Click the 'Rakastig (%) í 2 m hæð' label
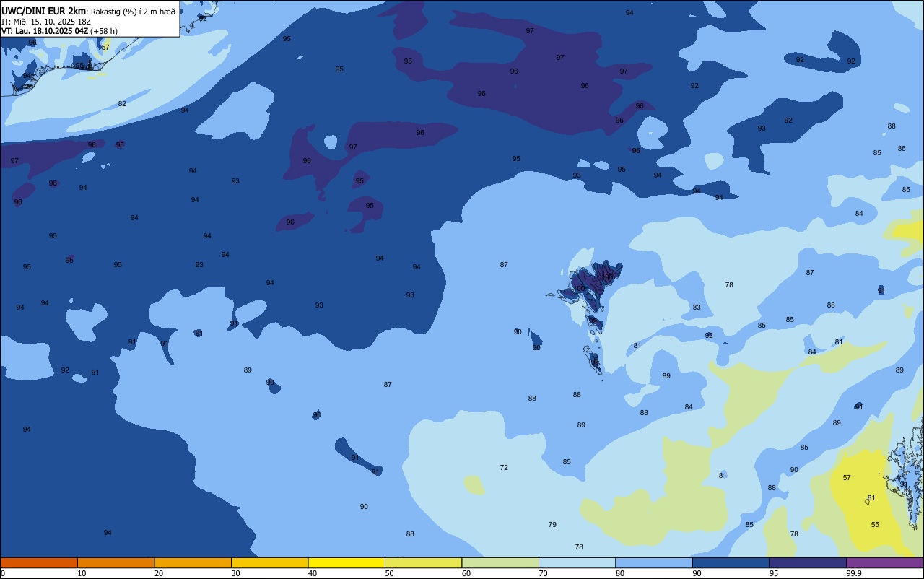924x579 pixels. (x=133, y=11)
